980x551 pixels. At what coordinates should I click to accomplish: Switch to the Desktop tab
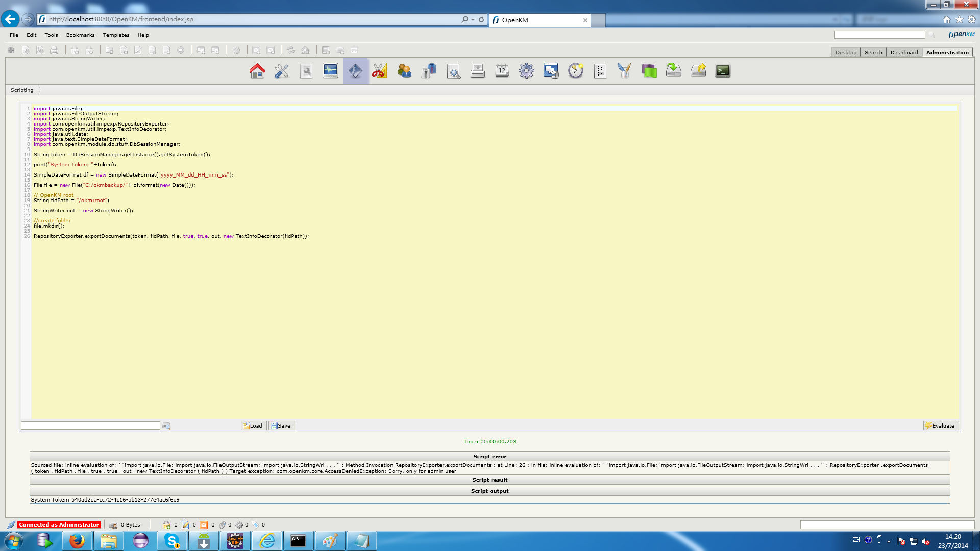(x=846, y=53)
